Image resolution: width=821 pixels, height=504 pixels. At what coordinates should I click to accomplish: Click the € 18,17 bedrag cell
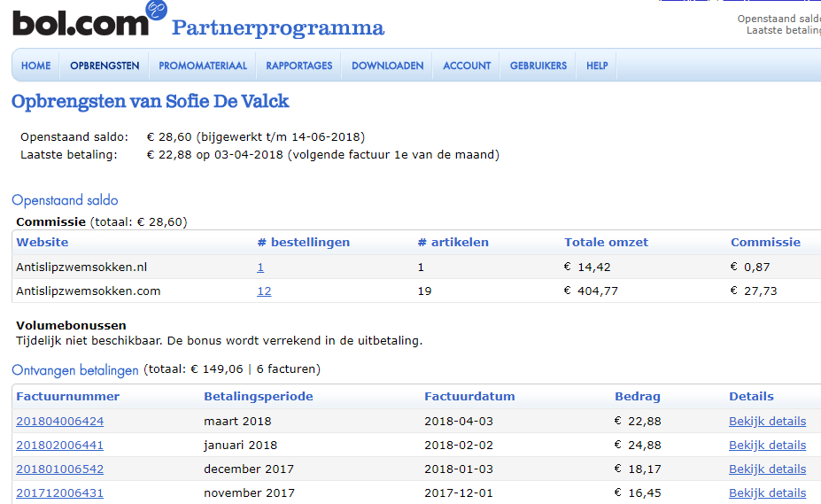pos(637,469)
